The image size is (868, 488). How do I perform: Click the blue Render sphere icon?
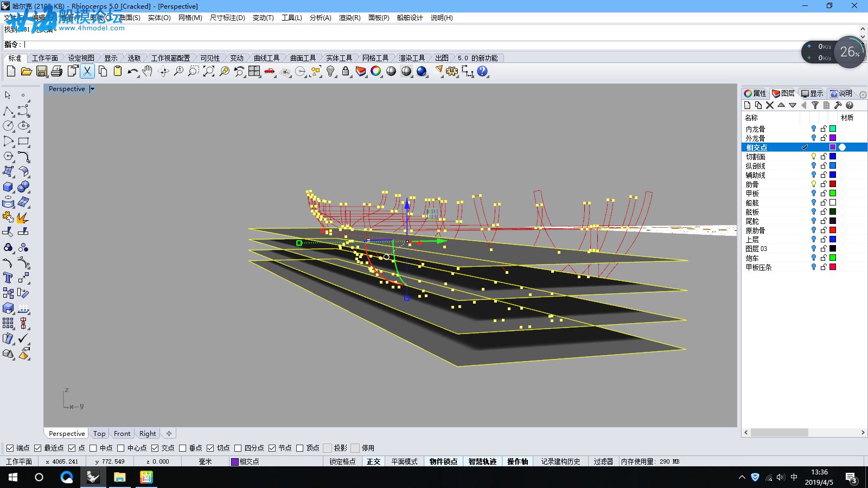pos(422,71)
